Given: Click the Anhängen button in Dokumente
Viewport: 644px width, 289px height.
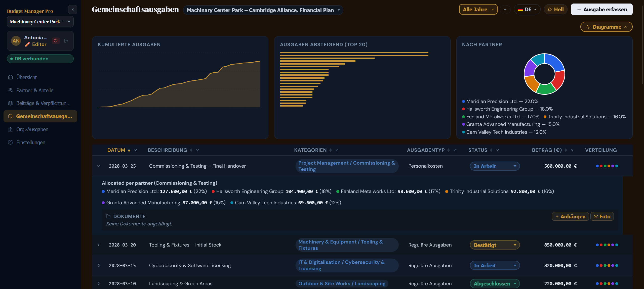Looking at the screenshot, I should (570, 216).
